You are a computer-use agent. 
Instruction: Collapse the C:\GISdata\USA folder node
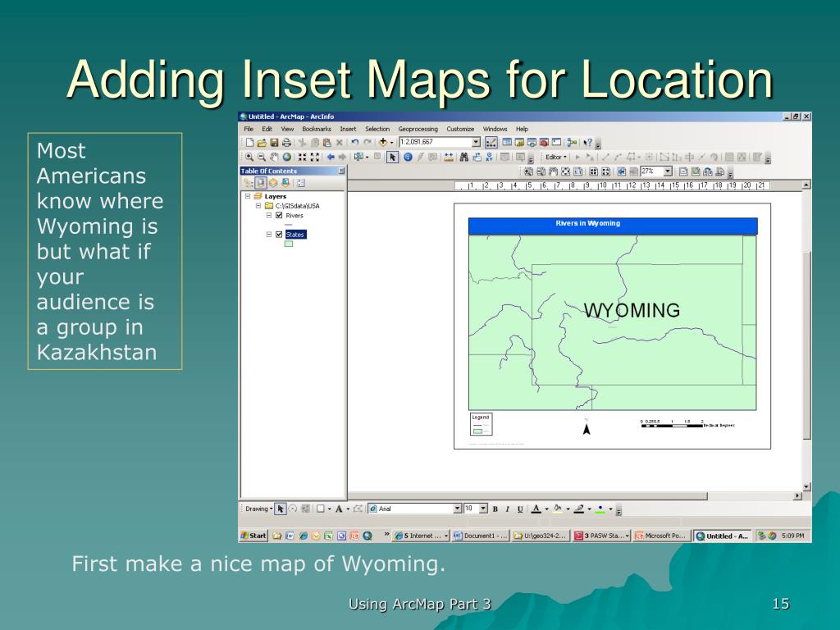[258, 206]
